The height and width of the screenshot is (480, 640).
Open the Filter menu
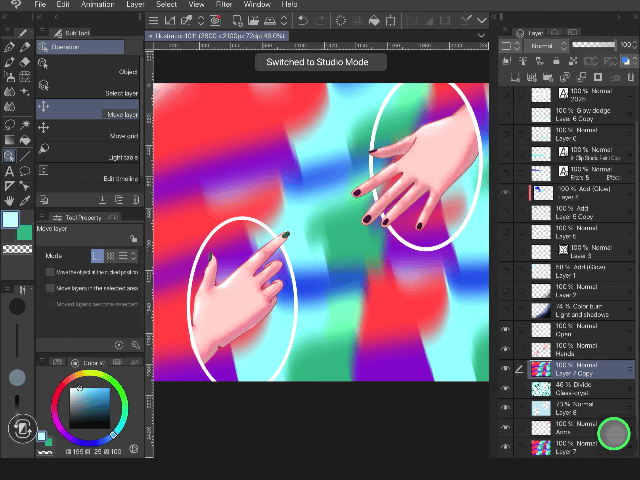click(223, 4)
